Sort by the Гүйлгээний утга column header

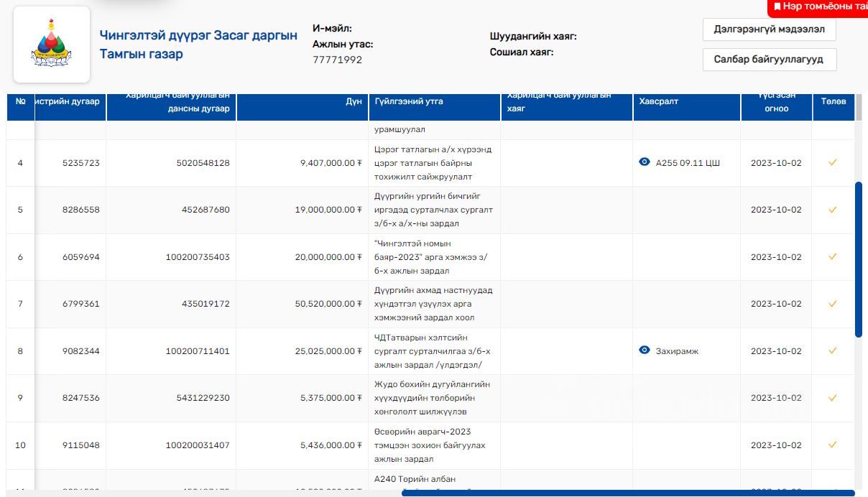tap(408, 102)
